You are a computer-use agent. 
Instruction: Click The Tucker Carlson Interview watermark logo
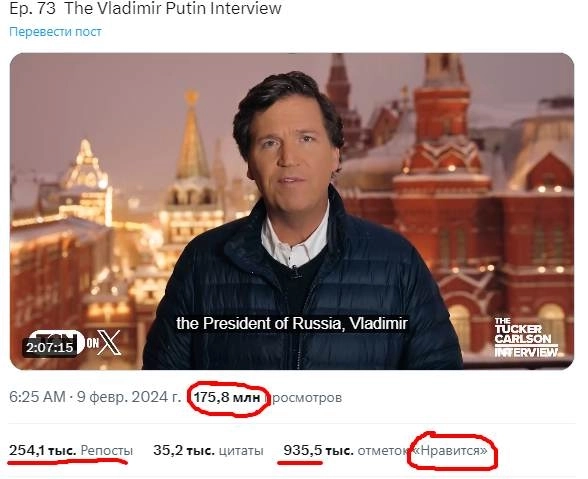[526, 337]
